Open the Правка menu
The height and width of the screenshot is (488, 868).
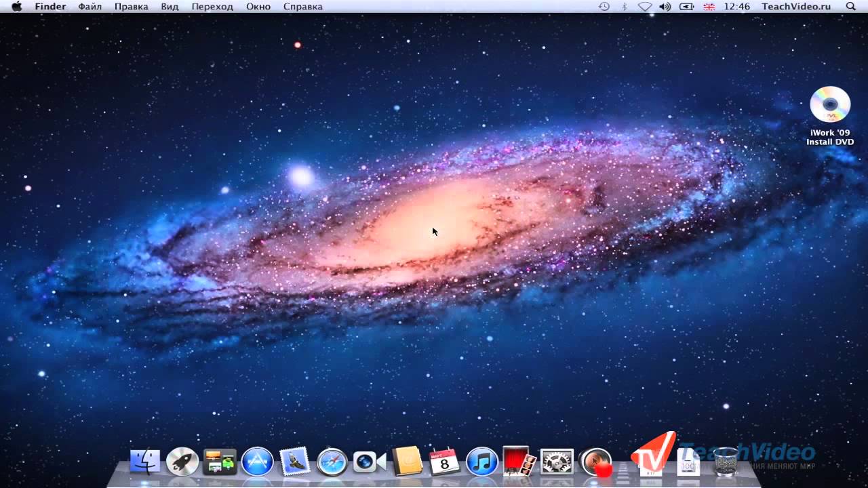(x=132, y=6)
